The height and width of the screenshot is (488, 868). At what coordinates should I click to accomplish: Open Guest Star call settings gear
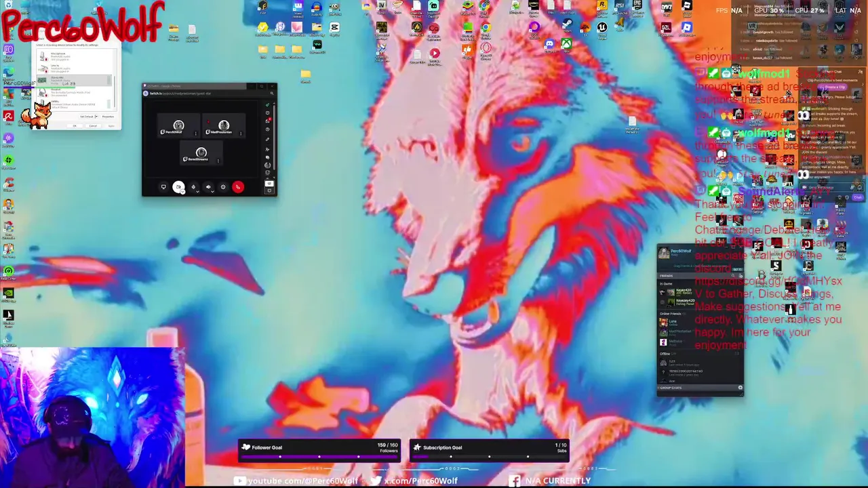click(x=223, y=187)
